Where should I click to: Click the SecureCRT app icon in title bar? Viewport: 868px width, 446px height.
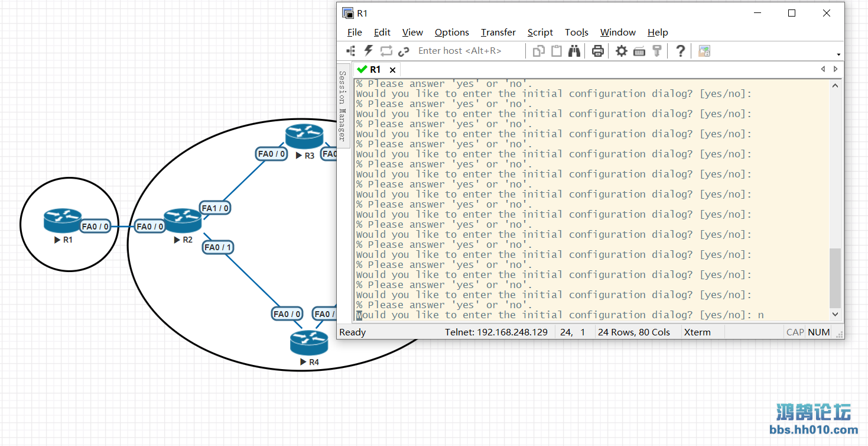pyautogui.click(x=348, y=13)
